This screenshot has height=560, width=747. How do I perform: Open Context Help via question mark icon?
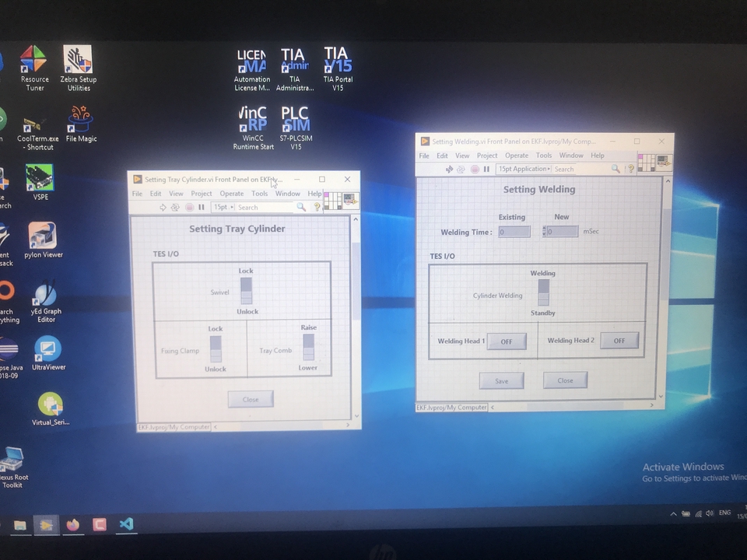pyautogui.click(x=630, y=169)
